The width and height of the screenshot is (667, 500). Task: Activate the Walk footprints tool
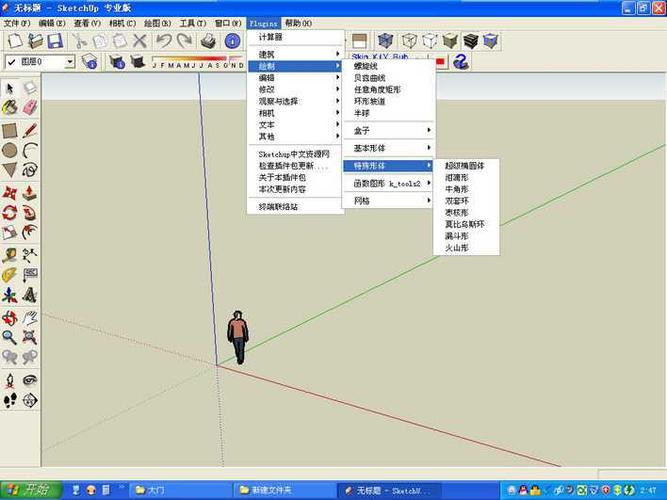(10, 400)
